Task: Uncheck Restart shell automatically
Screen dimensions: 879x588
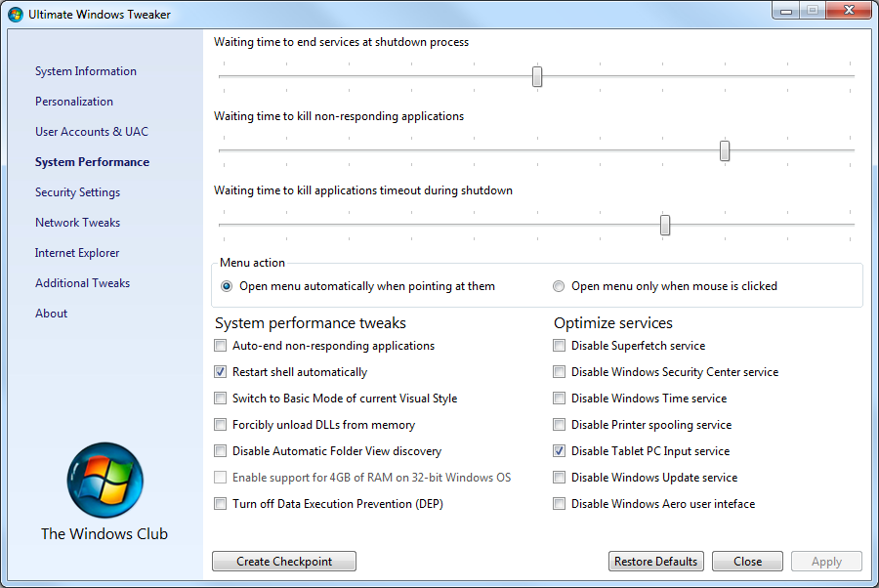Action: [x=221, y=372]
